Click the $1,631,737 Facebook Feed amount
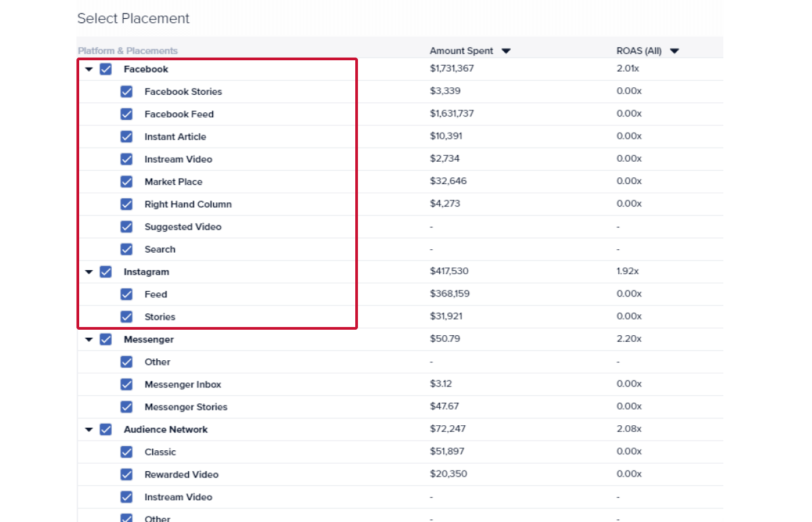The width and height of the screenshot is (812, 522). pos(452,113)
